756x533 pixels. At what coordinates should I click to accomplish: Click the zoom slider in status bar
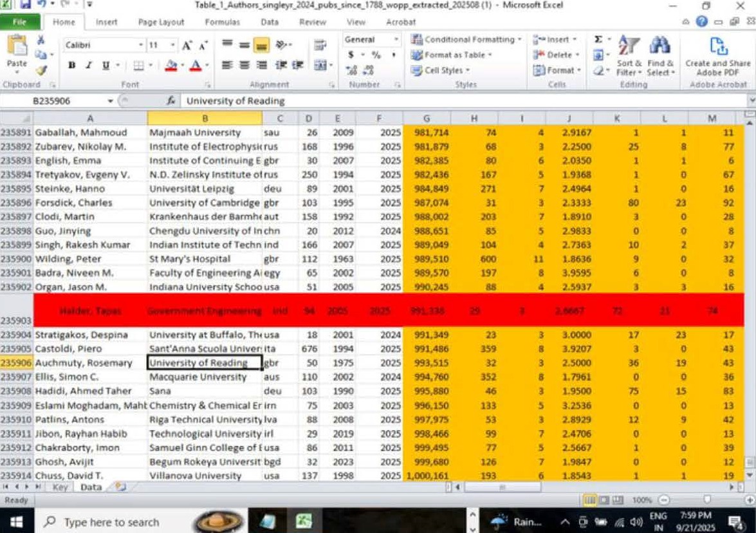click(706, 500)
